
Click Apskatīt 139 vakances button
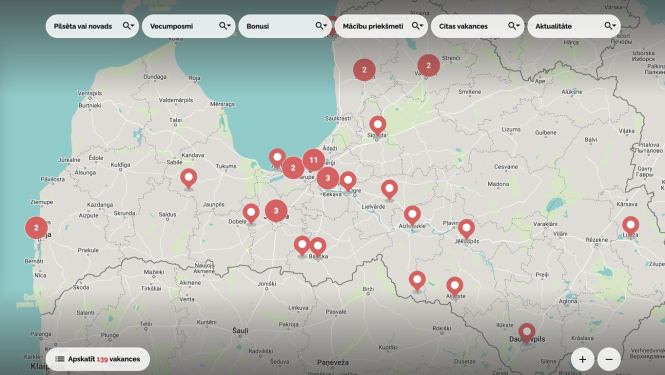pyautogui.click(x=98, y=359)
